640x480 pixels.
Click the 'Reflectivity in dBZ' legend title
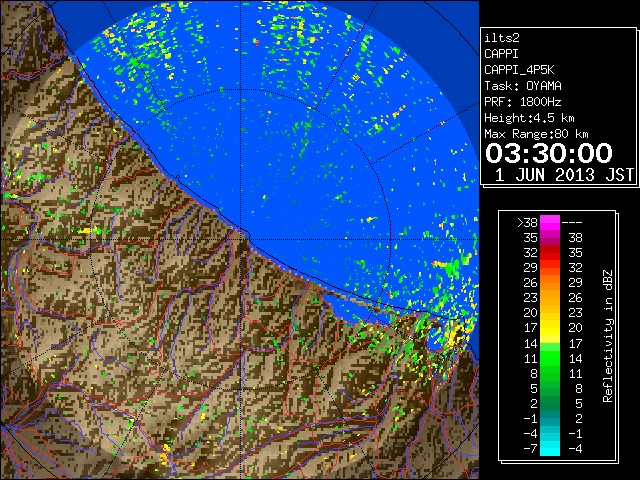tap(608, 336)
